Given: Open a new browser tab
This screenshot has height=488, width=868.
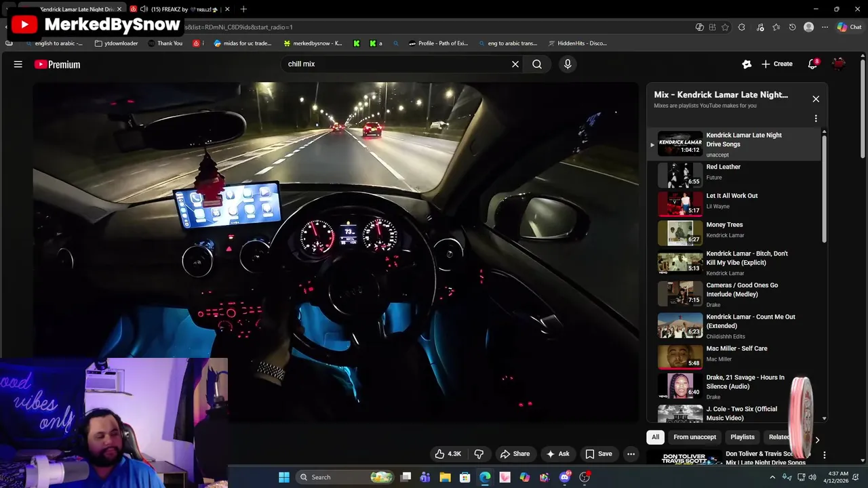Looking at the screenshot, I should pyautogui.click(x=243, y=9).
